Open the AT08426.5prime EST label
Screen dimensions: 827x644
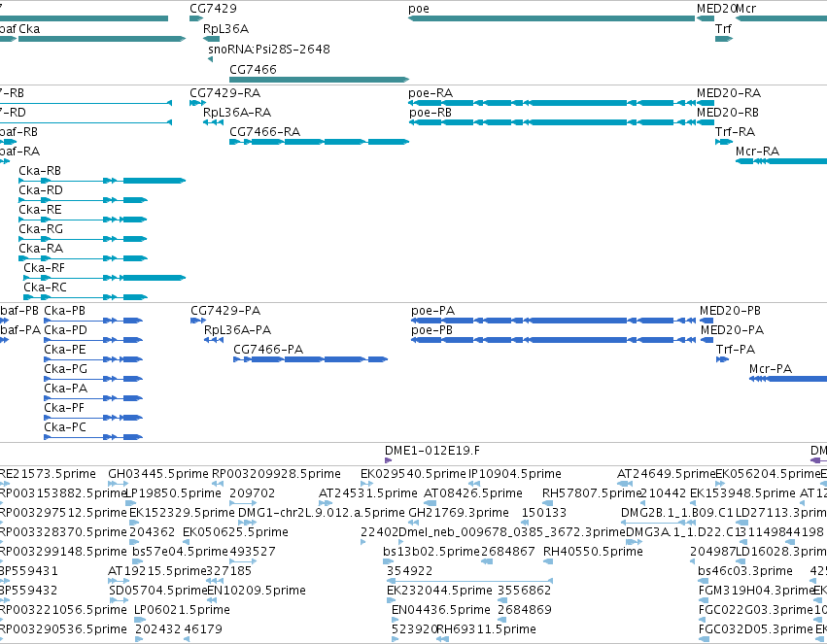pos(473,493)
